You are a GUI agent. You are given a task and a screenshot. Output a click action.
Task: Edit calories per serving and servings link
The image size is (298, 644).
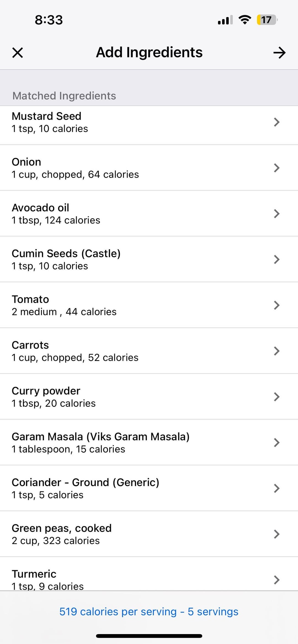[149, 611]
